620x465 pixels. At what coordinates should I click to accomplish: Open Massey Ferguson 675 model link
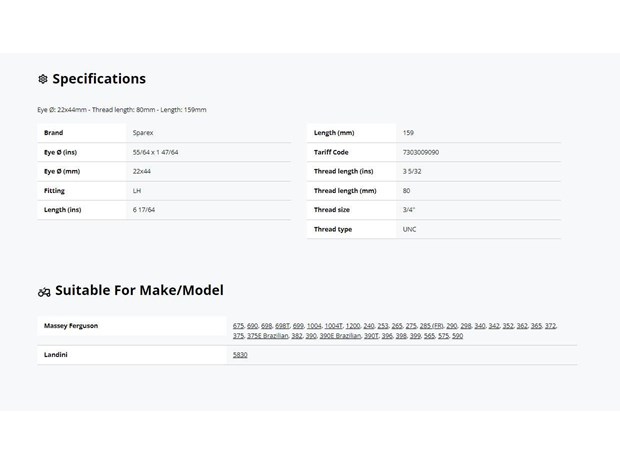(238, 326)
